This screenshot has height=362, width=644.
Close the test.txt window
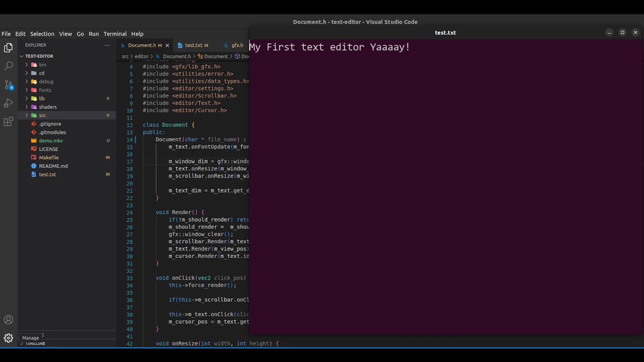click(635, 33)
